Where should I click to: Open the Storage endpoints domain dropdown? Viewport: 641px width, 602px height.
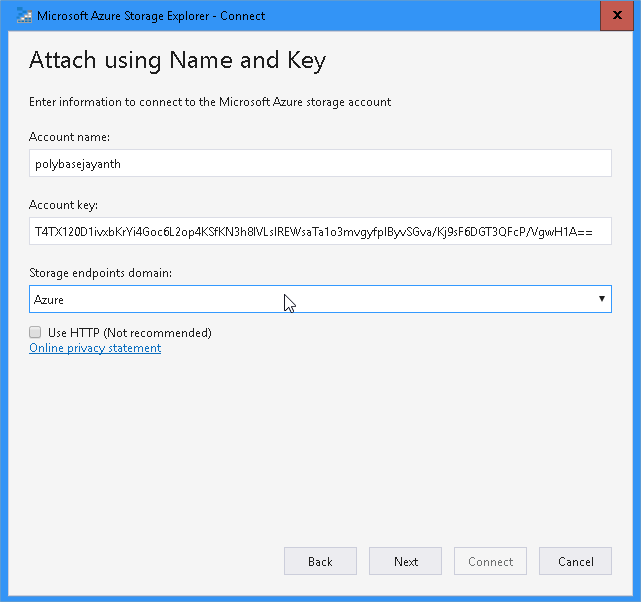(x=320, y=299)
